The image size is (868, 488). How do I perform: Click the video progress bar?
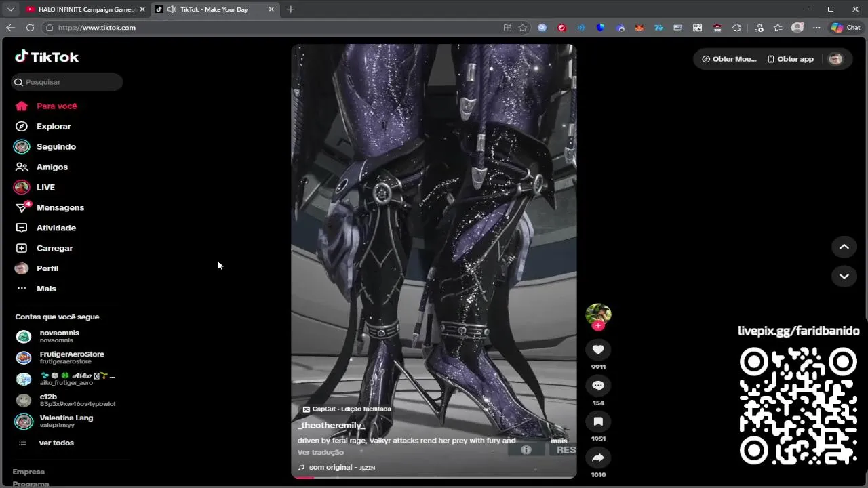click(434, 477)
